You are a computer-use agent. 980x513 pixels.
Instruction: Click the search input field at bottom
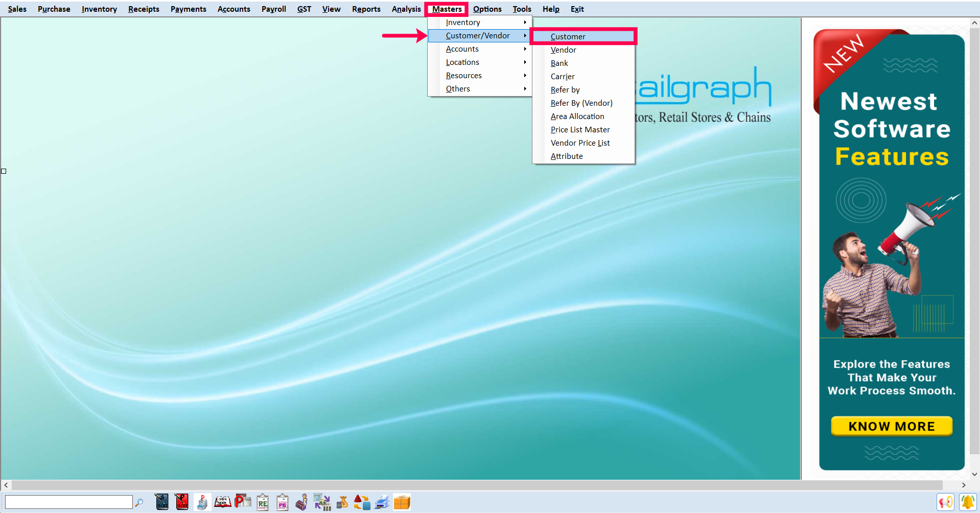click(69, 502)
